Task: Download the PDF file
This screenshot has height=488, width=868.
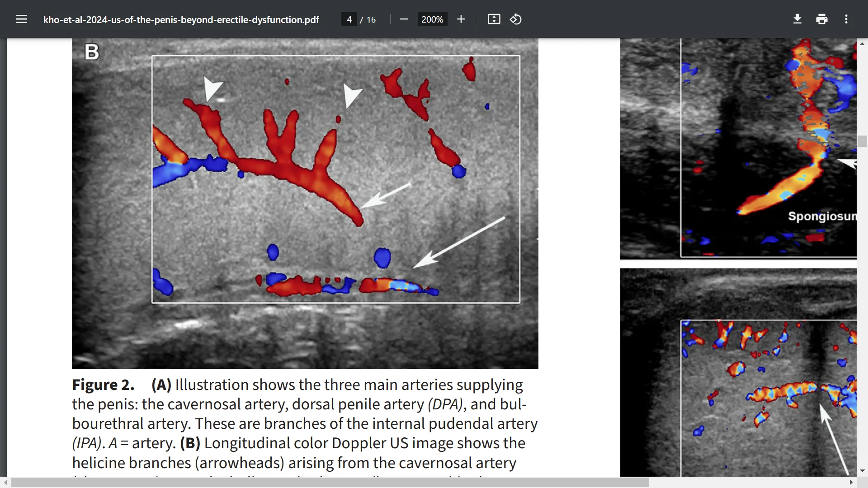Action: (797, 19)
